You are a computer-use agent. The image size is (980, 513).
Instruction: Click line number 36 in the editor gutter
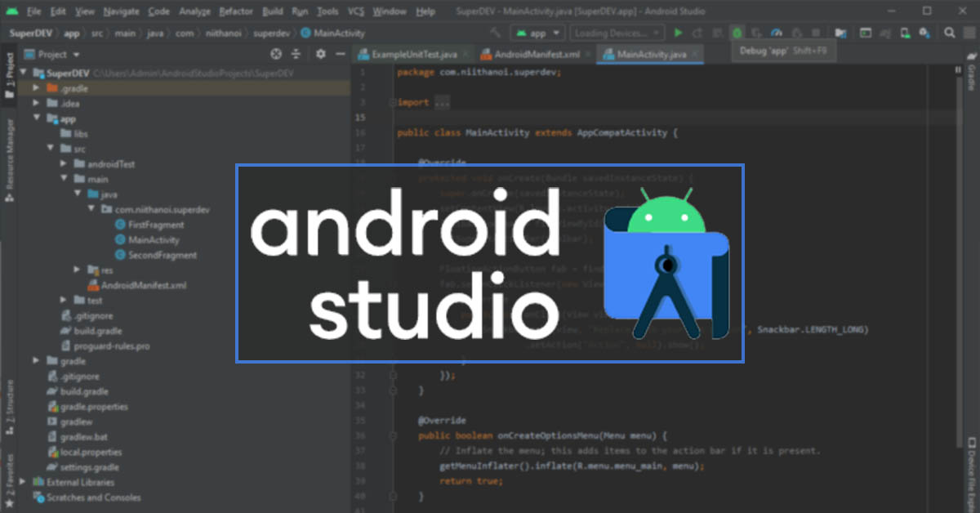pos(360,435)
